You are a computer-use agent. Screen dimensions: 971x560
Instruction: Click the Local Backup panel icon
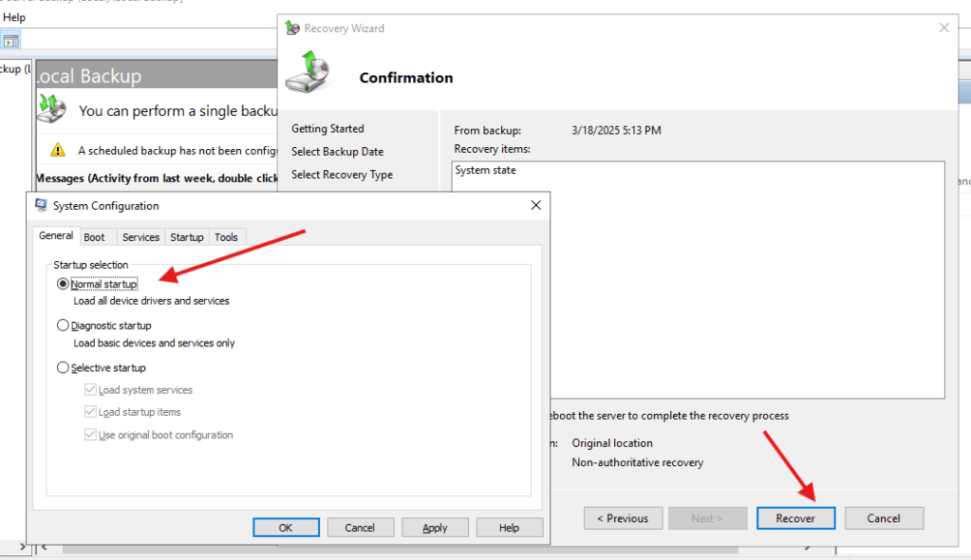click(x=53, y=109)
